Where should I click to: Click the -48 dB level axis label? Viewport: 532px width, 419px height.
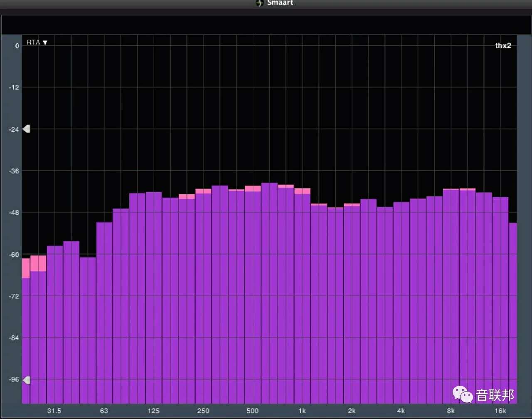[14, 213]
